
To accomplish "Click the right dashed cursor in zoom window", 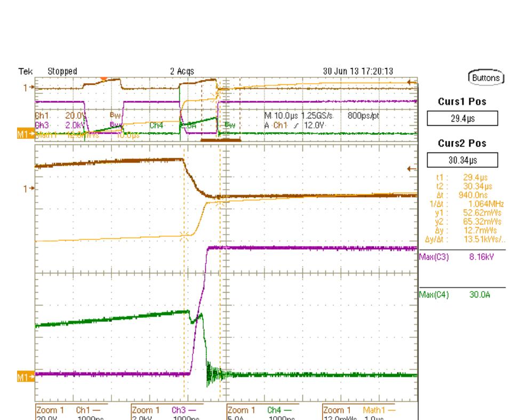I will point(220,273).
